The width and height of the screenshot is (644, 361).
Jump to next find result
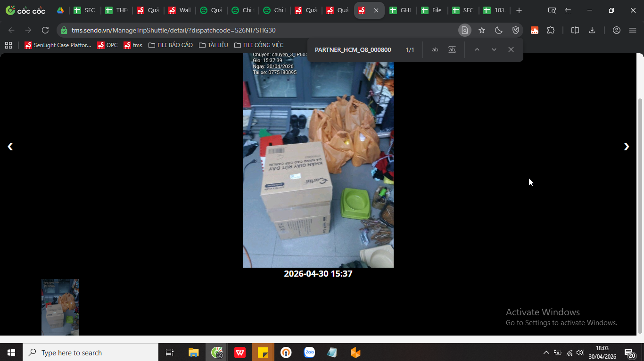tap(494, 49)
